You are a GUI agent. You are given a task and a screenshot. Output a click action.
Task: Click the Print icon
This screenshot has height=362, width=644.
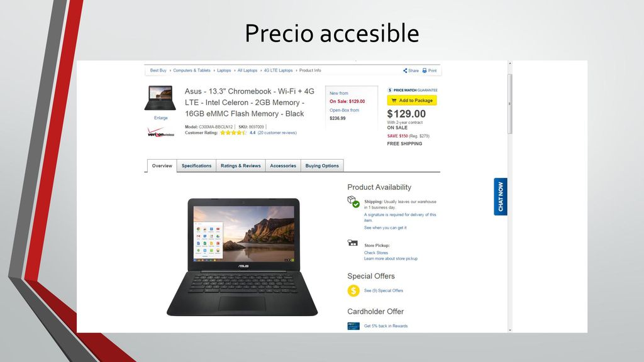(425, 70)
